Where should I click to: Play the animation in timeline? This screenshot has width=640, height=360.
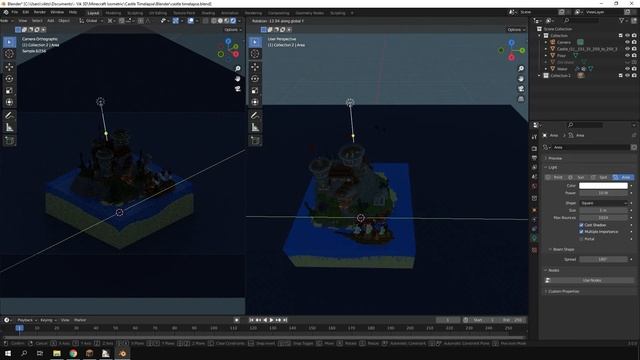coord(272,320)
